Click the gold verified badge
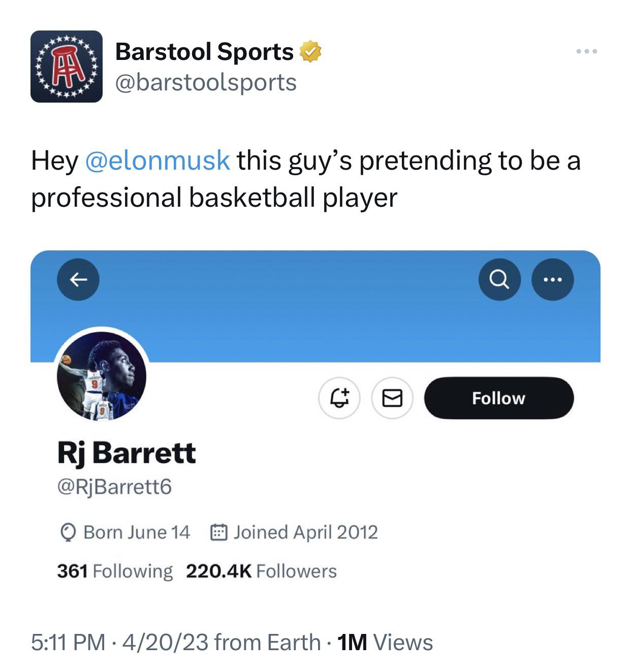 (x=310, y=52)
